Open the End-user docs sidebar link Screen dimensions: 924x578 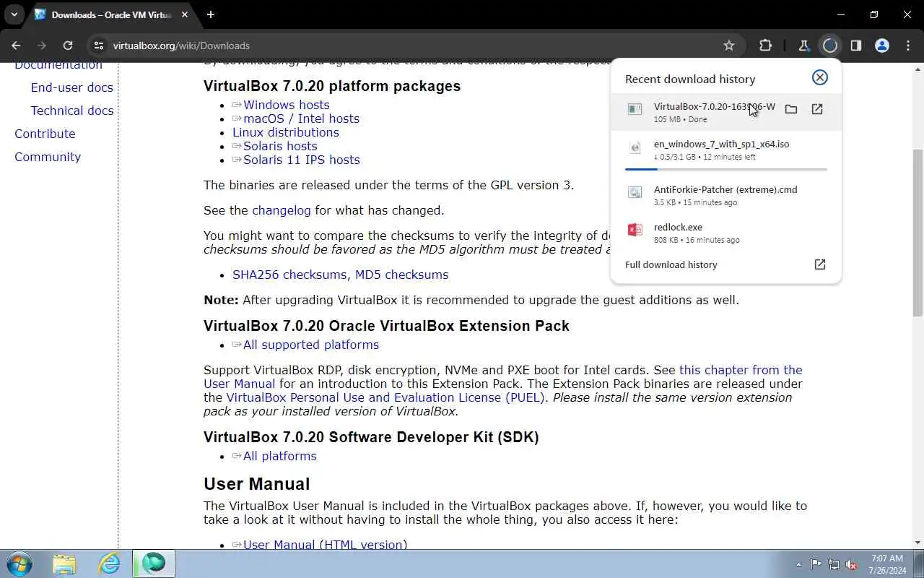[x=71, y=87]
